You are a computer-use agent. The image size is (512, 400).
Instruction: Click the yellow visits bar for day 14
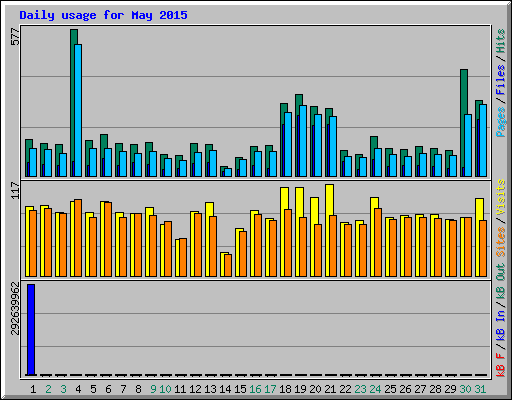[x=223, y=264]
